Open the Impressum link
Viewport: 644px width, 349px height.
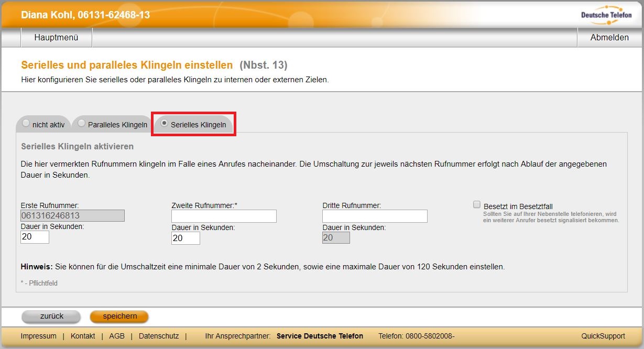tap(38, 336)
